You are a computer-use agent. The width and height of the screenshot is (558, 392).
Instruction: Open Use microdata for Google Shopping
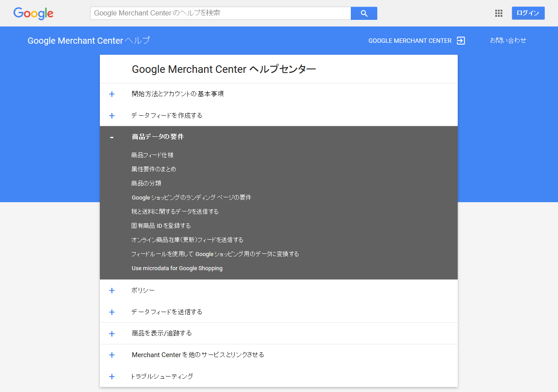(x=177, y=268)
